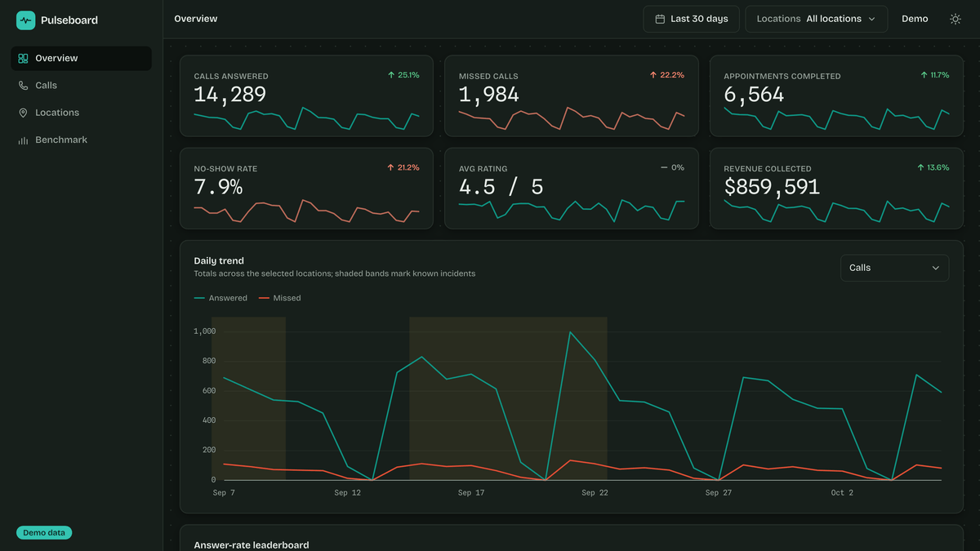Image resolution: width=980 pixels, height=551 pixels.
Task: Click the Overview grid icon in sidebar
Action: pos(23,59)
